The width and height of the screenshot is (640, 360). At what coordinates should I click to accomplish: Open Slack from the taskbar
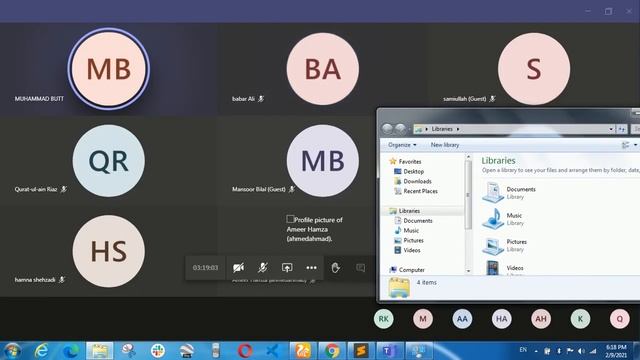click(158, 350)
